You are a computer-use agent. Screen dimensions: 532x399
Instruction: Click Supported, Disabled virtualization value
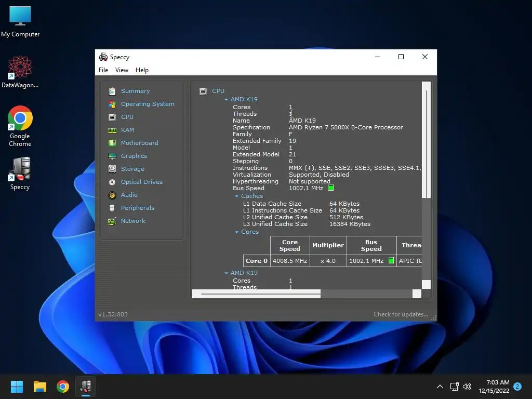[x=319, y=175]
